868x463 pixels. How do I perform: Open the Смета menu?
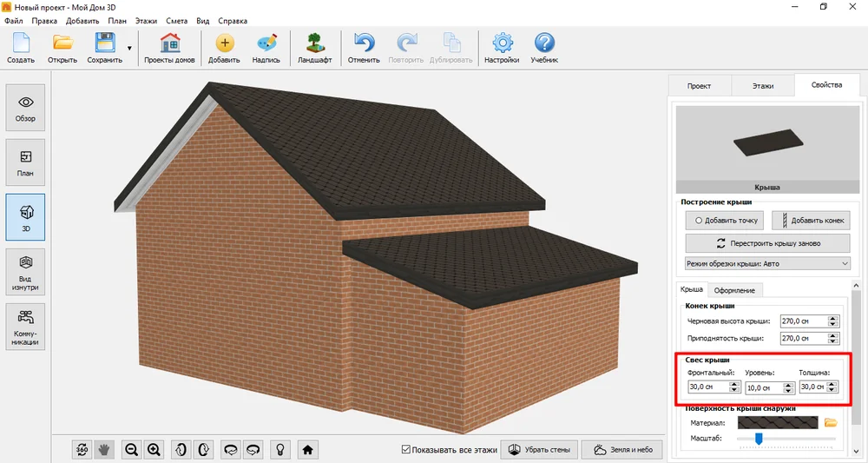coord(176,21)
